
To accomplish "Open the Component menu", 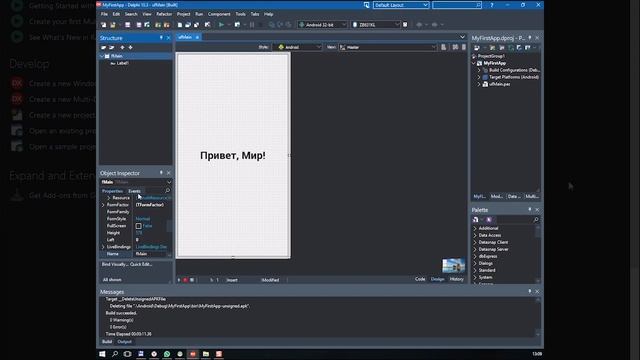I will [x=219, y=14].
